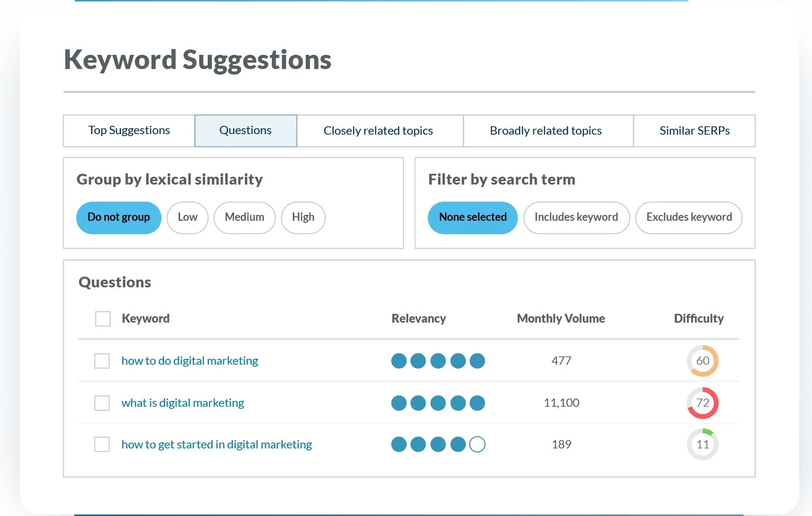Check the 'how to do digital marketing' checkbox
The image size is (812, 516).
pos(102,361)
